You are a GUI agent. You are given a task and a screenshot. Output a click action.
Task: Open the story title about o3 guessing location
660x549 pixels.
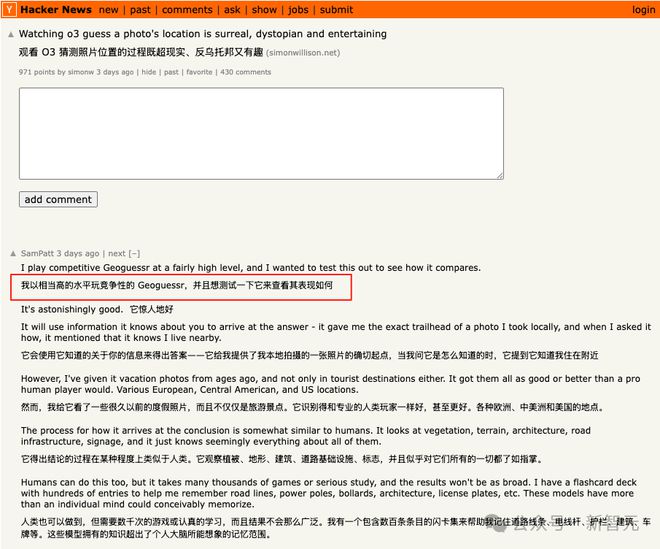(x=203, y=34)
